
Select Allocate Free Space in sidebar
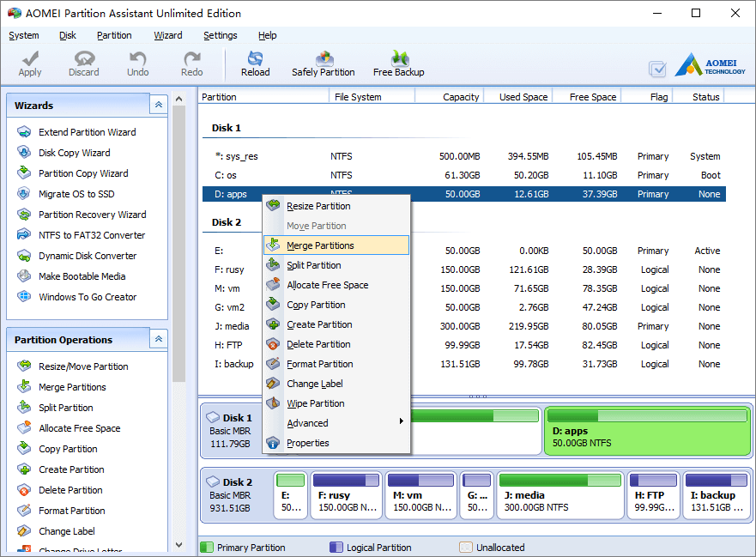point(80,428)
